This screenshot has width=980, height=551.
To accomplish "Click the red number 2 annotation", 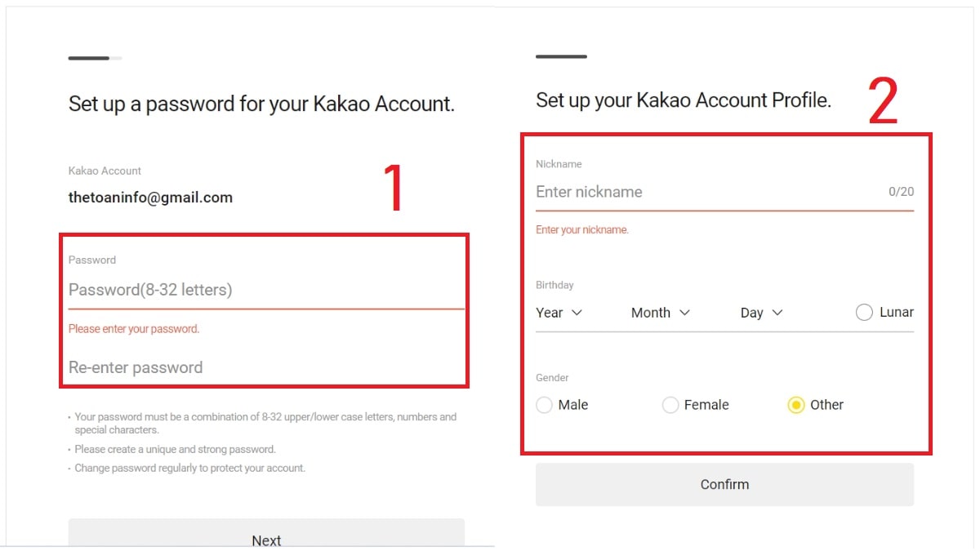I will click(x=883, y=102).
